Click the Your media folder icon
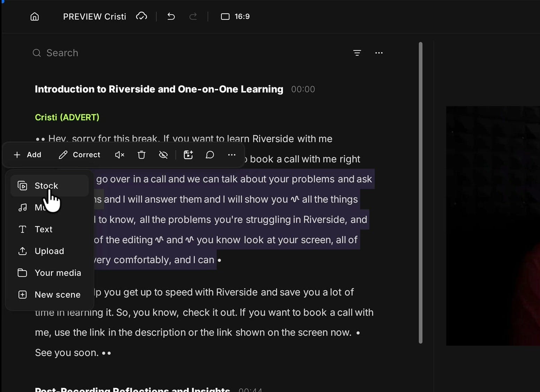The image size is (540, 392). pyautogui.click(x=22, y=273)
